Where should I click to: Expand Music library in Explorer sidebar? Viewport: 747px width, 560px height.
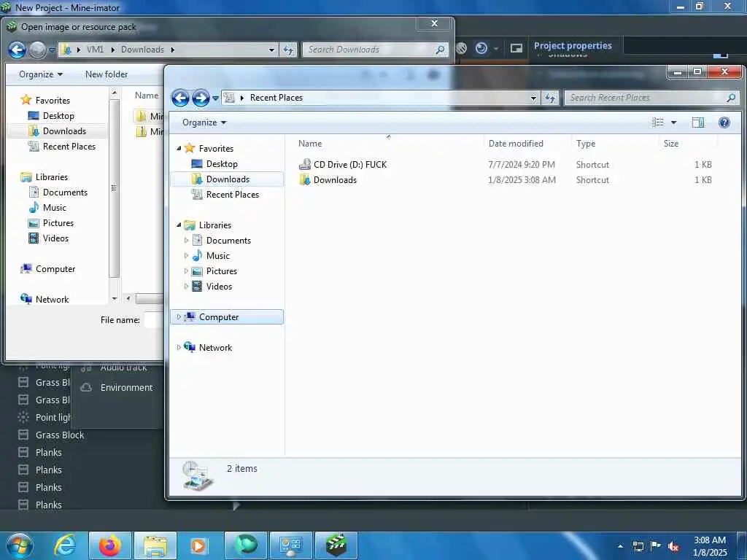coord(186,256)
